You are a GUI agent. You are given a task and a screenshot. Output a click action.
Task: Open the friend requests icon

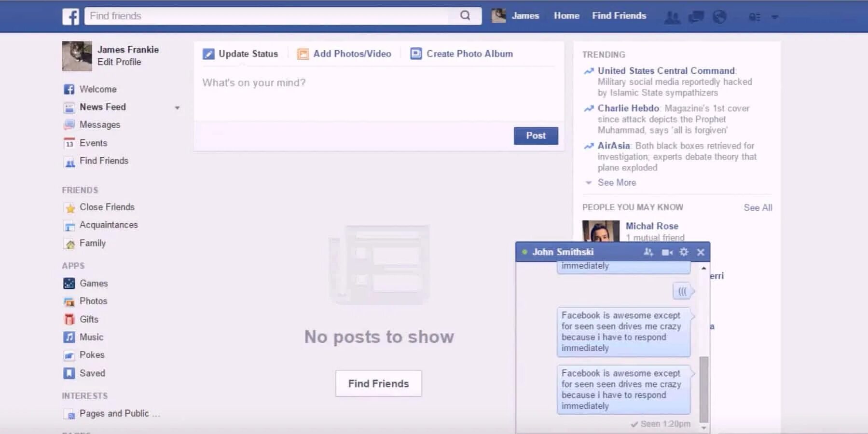(x=672, y=17)
